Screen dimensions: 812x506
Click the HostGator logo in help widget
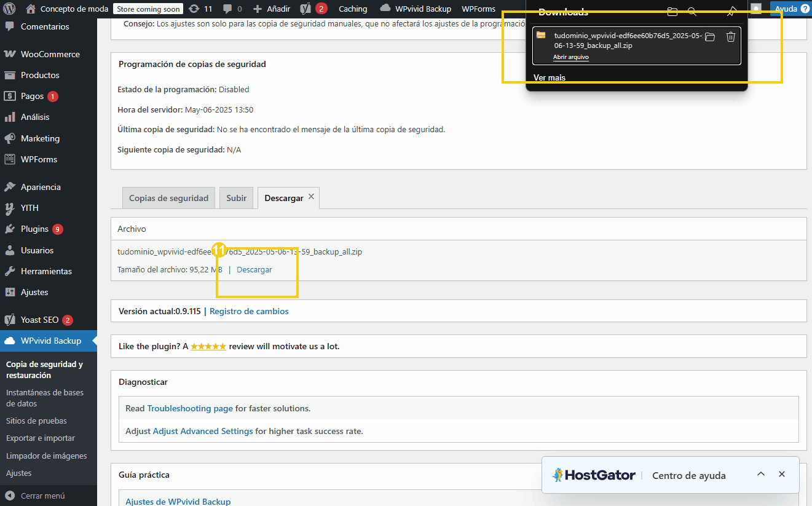594,475
